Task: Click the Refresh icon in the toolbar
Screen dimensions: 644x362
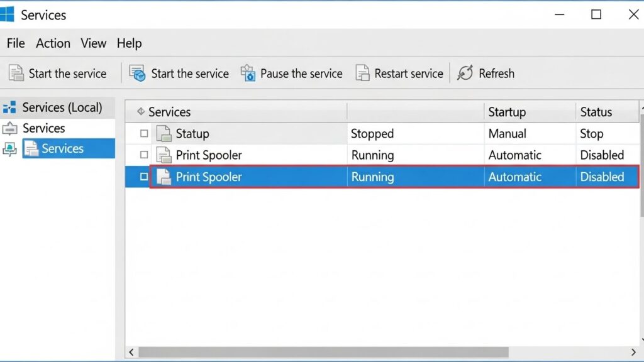Action: tap(465, 73)
